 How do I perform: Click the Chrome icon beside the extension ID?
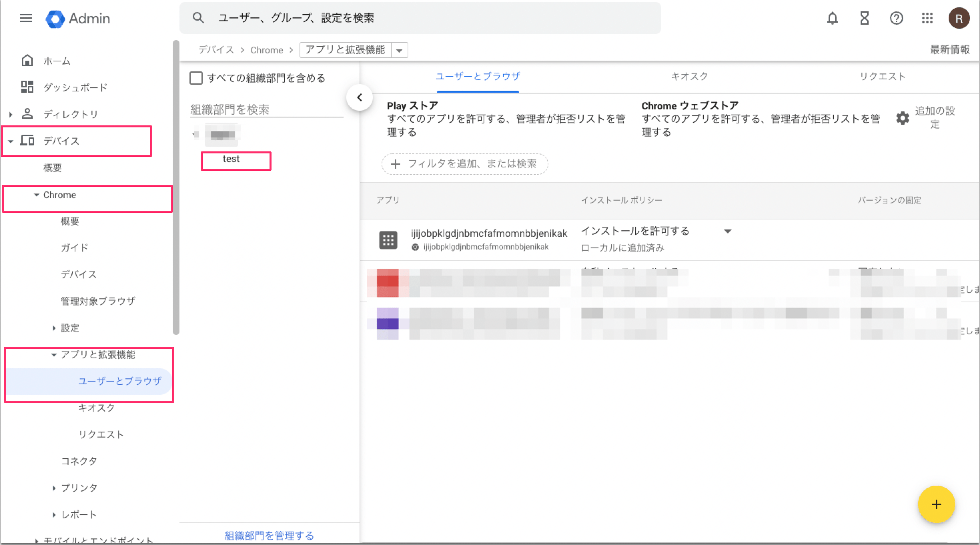point(415,247)
